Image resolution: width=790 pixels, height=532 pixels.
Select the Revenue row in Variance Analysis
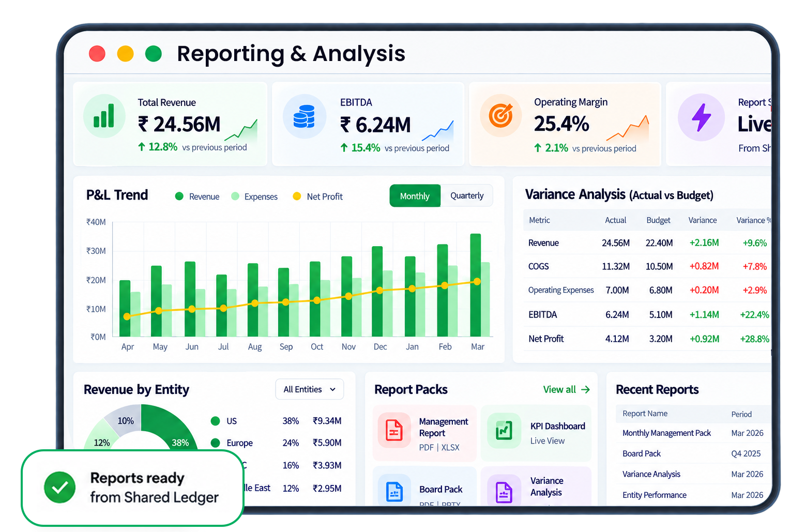tap(647, 243)
